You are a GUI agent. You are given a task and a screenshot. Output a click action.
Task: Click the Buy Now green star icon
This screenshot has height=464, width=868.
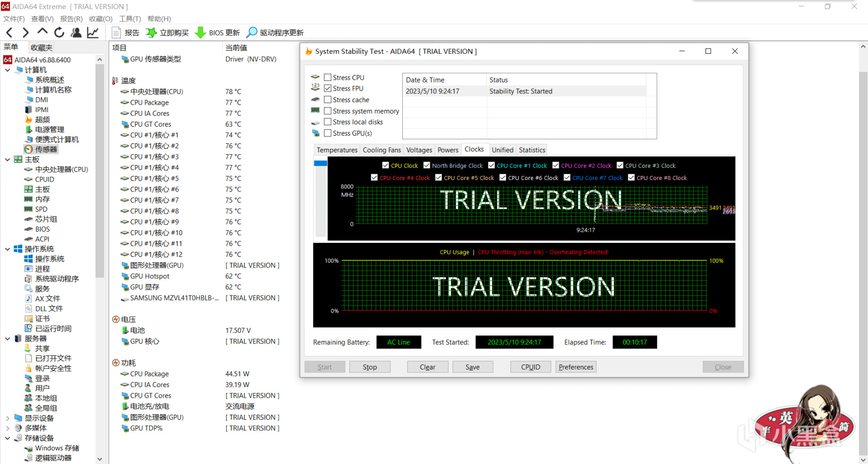151,33
